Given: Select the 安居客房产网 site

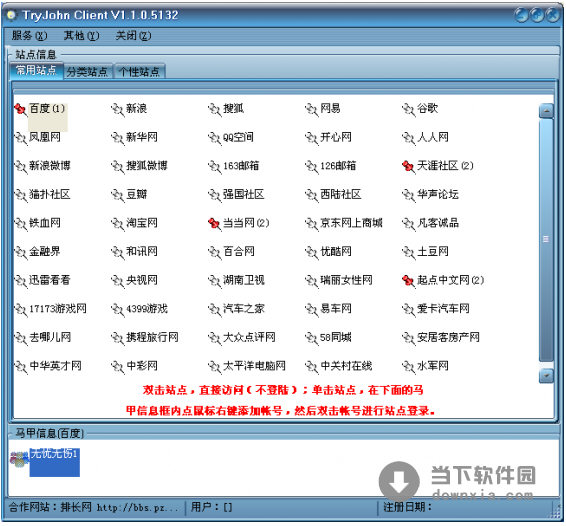Looking at the screenshot, I should [x=448, y=338].
